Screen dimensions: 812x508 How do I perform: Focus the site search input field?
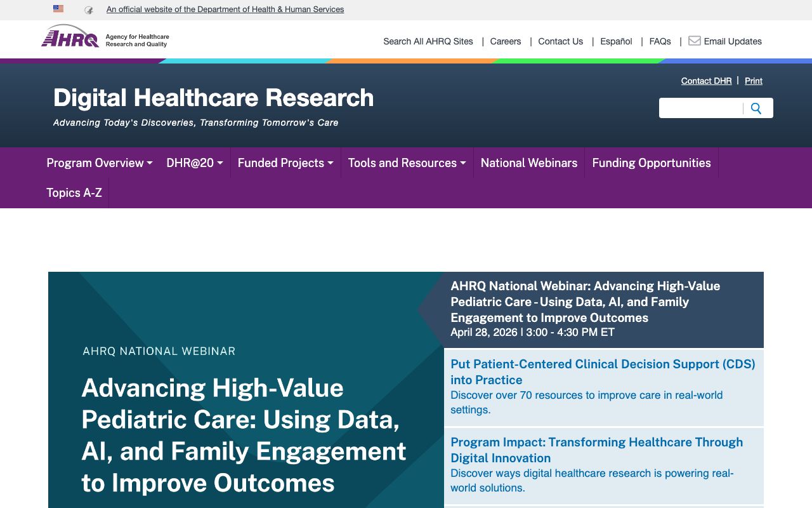click(701, 109)
